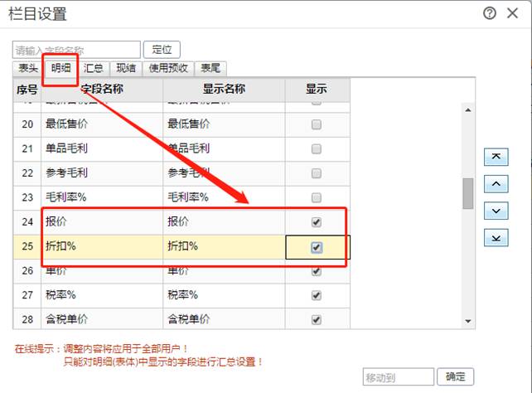The image size is (532, 393).
Task: Click the move-up arrow button
Action: (x=495, y=183)
